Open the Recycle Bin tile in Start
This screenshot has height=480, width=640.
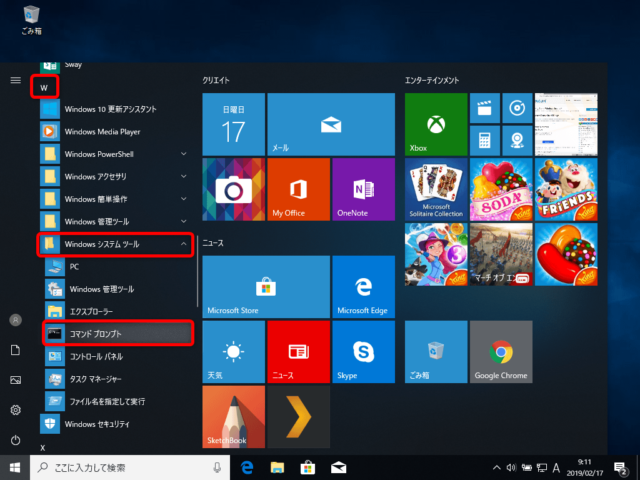[436, 352]
